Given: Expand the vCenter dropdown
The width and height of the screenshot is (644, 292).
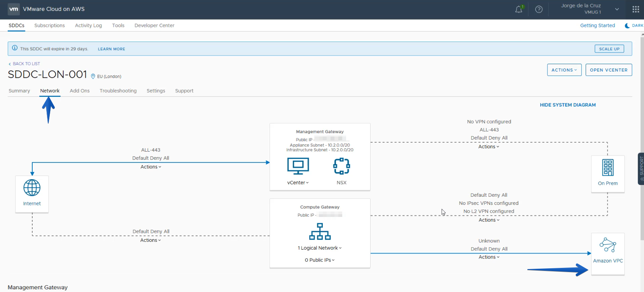Looking at the screenshot, I should (x=298, y=183).
